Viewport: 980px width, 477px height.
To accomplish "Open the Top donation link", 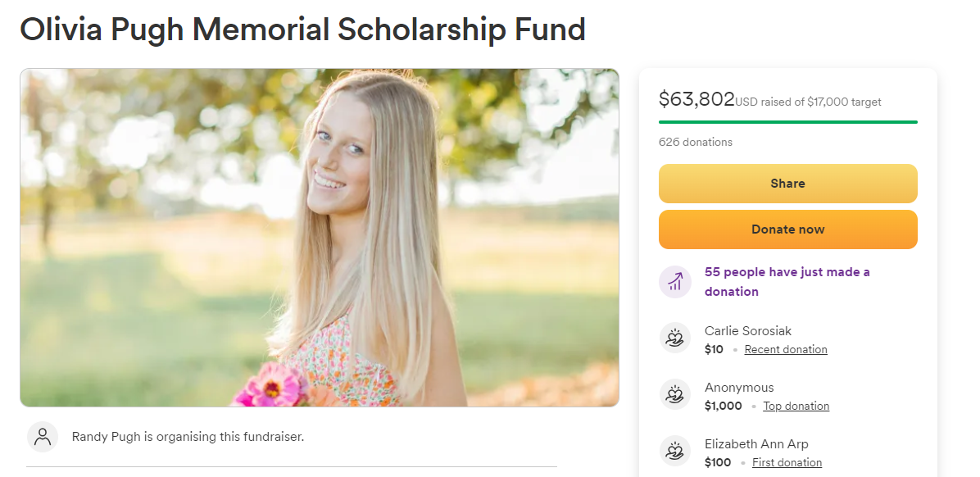I will pyautogui.click(x=796, y=406).
